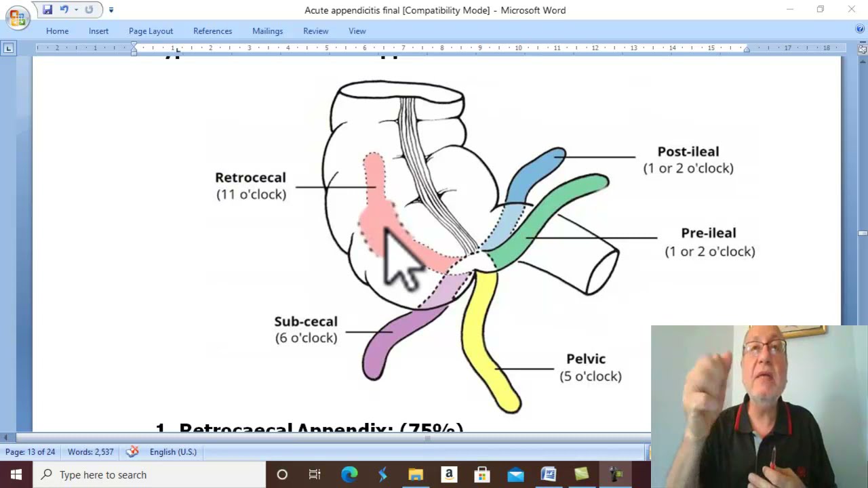Change language from English (U.S.)
Image resolution: width=868 pixels, height=488 pixels.
point(173,452)
